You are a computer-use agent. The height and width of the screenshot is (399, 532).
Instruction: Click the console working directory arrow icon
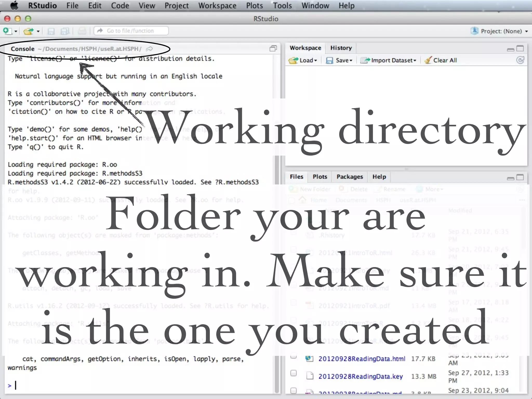[x=149, y=49]
